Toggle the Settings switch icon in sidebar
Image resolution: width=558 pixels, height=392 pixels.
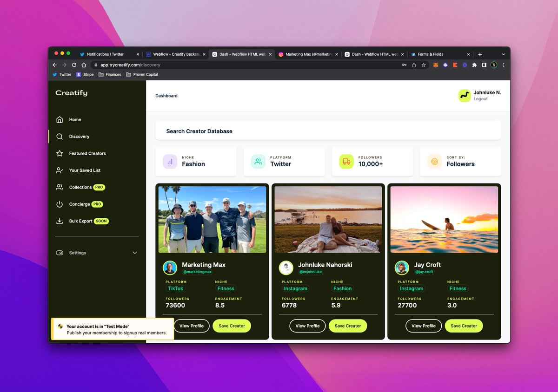(60, 253)
